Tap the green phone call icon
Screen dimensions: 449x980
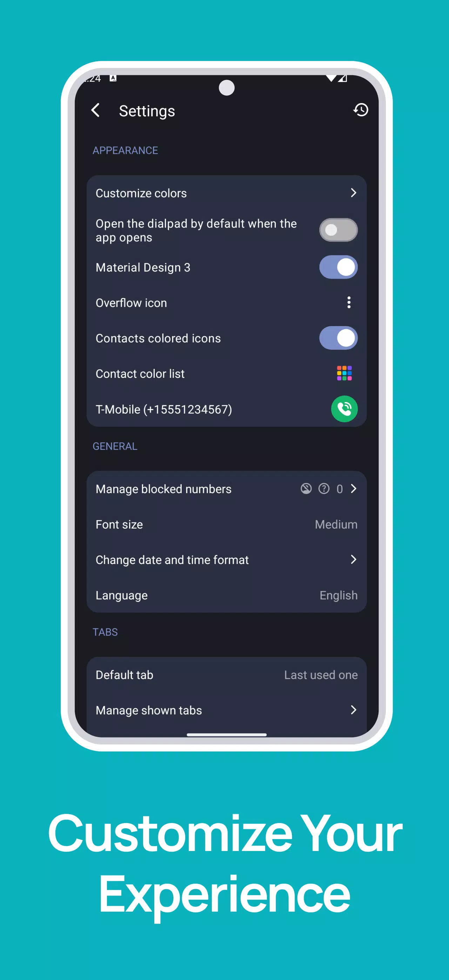click(x=344, y=409)
